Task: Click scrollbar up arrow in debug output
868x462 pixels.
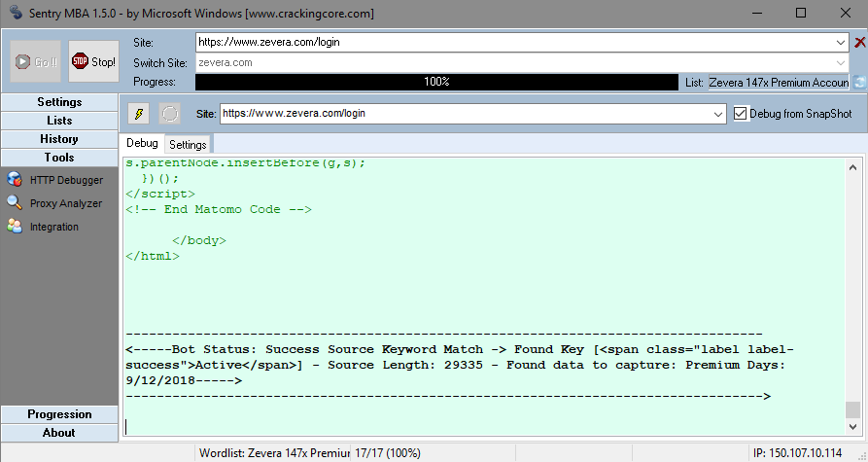Action: pyautogui.click(x=853, y=167)
